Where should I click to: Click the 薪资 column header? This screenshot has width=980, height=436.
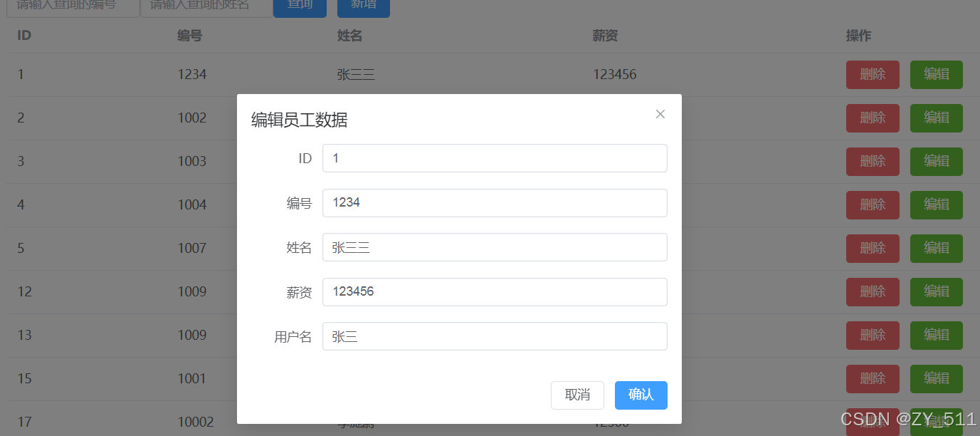605,36
